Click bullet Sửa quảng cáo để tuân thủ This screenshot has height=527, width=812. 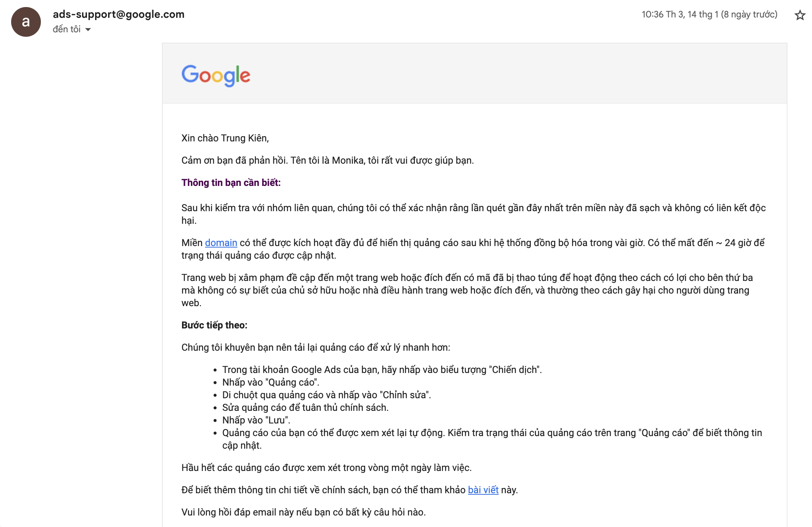pos(305,407)
